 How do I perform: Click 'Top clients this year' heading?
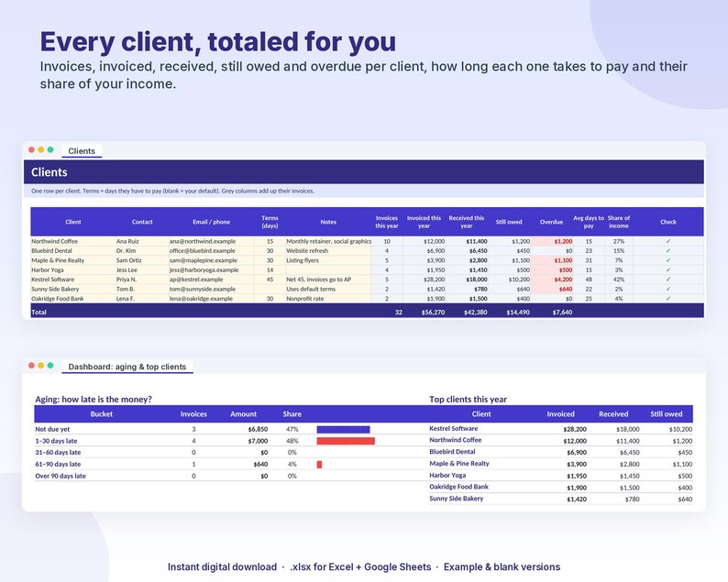468,399
